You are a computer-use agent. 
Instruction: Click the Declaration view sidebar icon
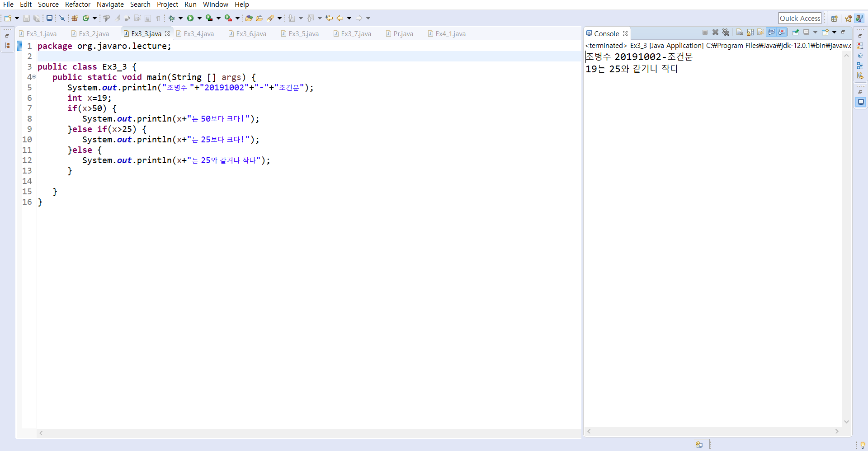860,75
